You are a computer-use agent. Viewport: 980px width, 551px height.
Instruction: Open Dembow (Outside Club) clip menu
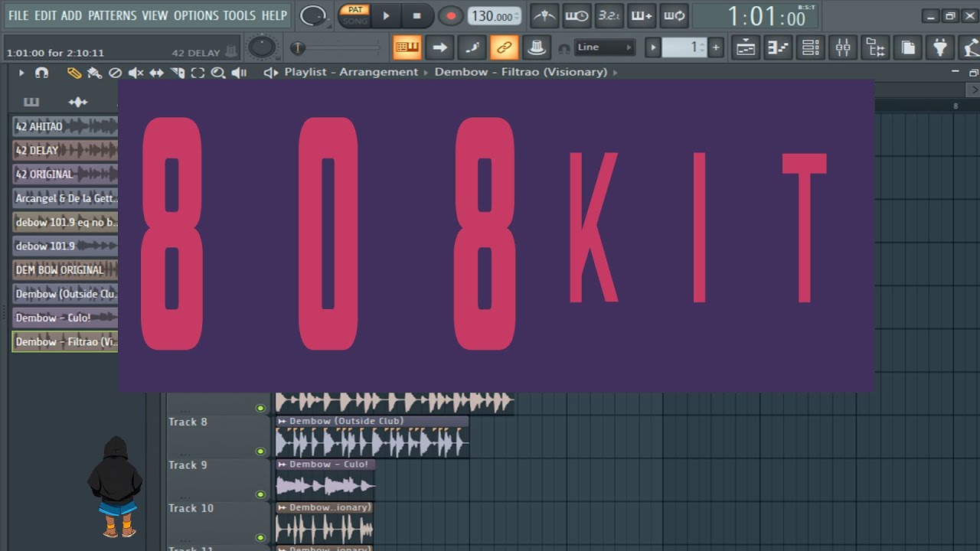(282, 421)
